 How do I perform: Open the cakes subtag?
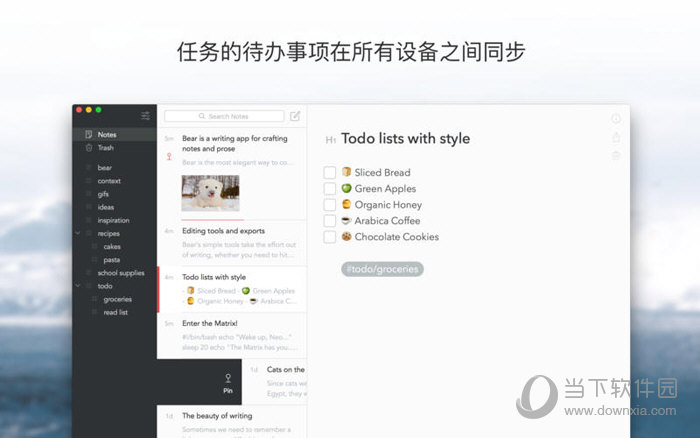(x=112, y=246)
